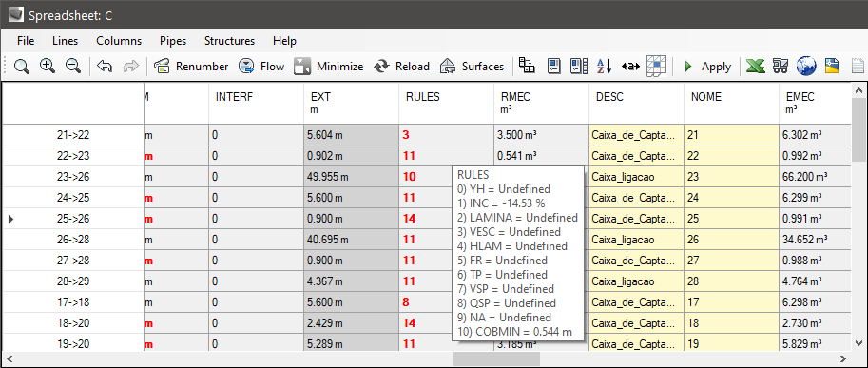Click the column auto-width icon
Viewport: 868px width, 368px height.
tap(630, 66)
